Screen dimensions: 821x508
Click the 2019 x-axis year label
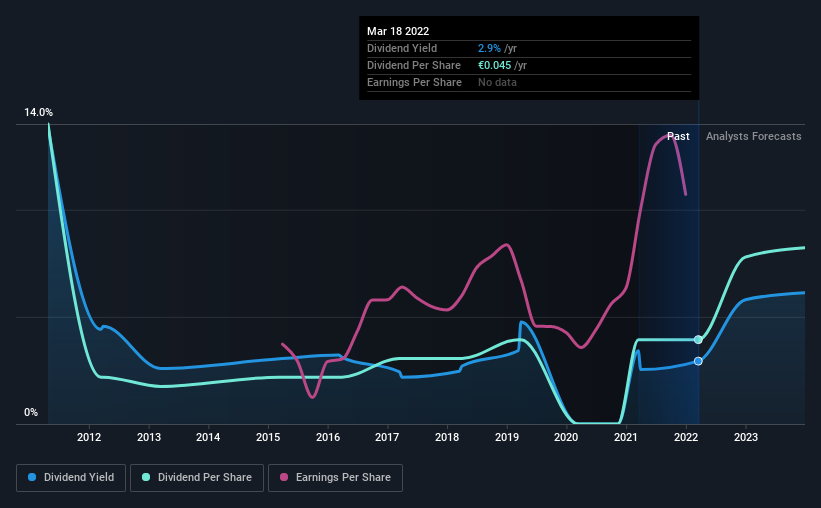(x=507, y=437)
